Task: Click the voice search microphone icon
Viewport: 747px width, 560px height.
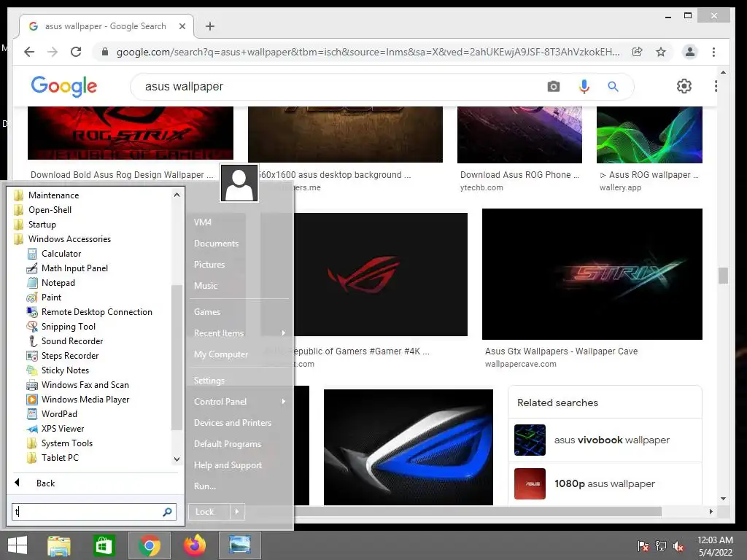Action: click(x=584, y=87)
